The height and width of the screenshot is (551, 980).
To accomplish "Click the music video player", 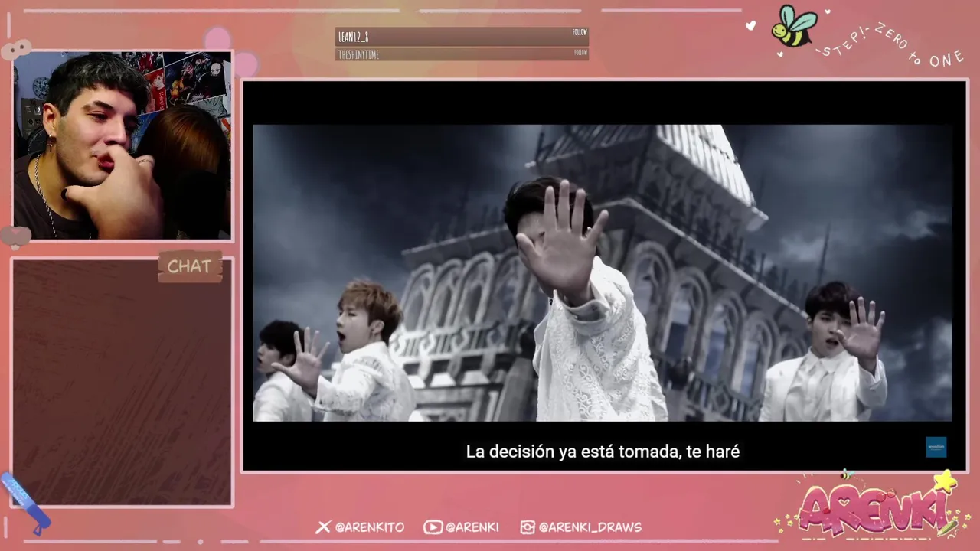I will [x=603, y=275].
